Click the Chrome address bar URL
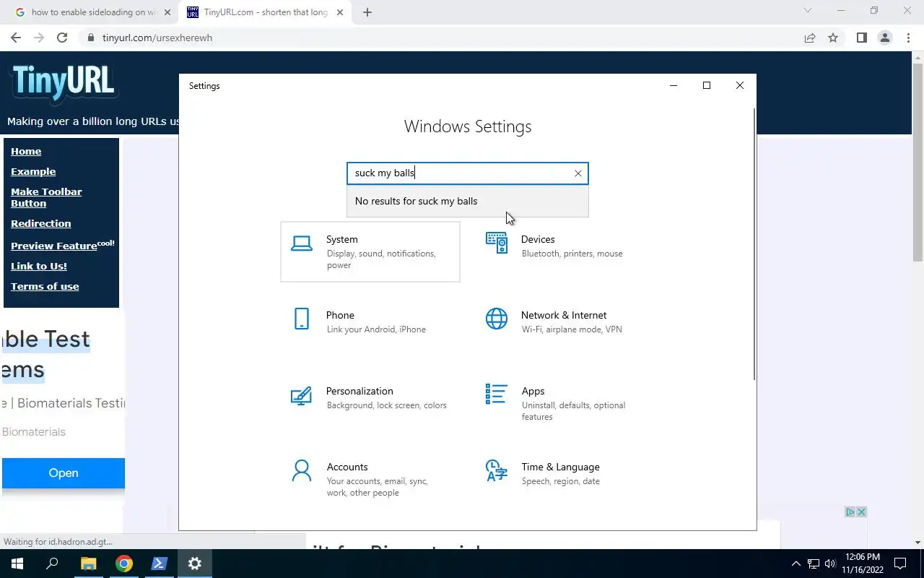Image resolution: width=924 pixels, height=578 pixels. (157, 38)
